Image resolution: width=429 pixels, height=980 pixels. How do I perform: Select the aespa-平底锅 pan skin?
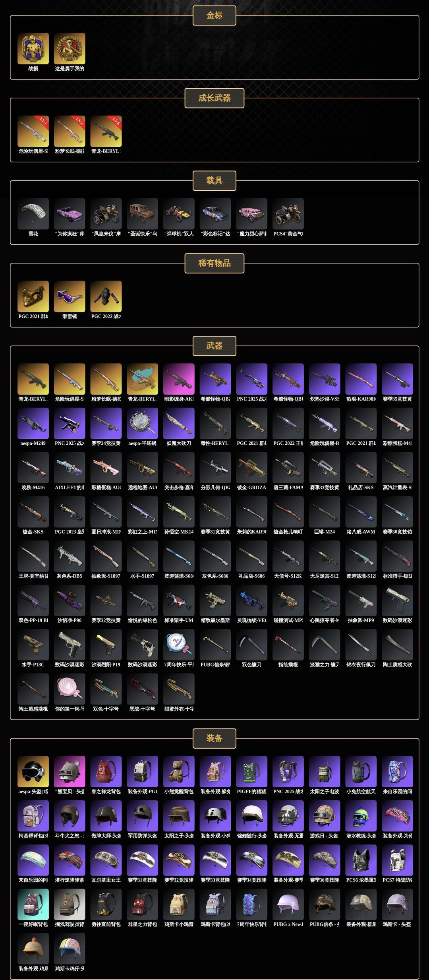tap(142, 423)
